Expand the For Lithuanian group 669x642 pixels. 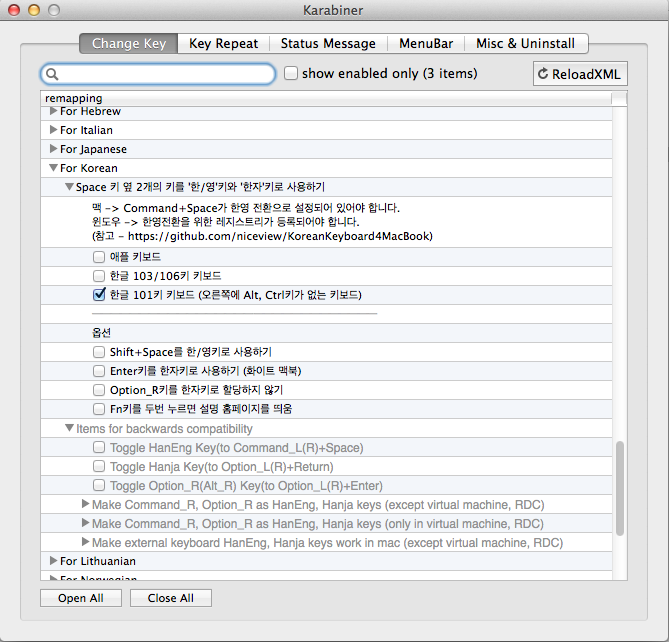click(53, 561)
